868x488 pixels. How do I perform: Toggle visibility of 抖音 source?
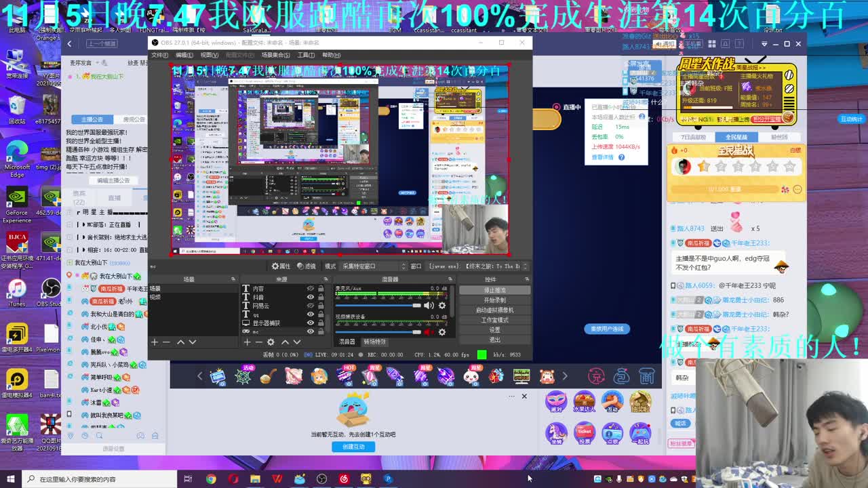click(311, 297)
